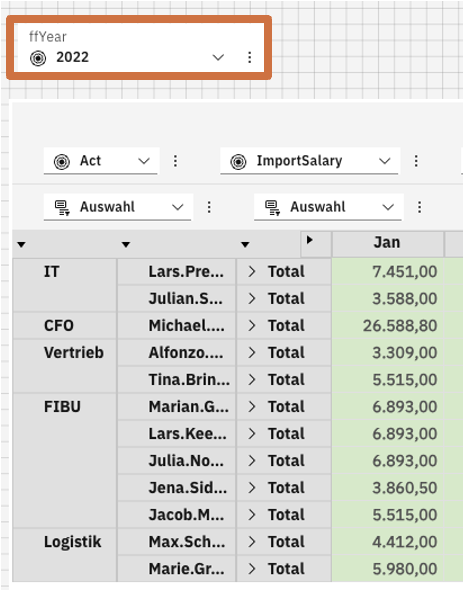
Task: Open three-dot menu beside second Auswahl
Action: click(x=419, y=207)
